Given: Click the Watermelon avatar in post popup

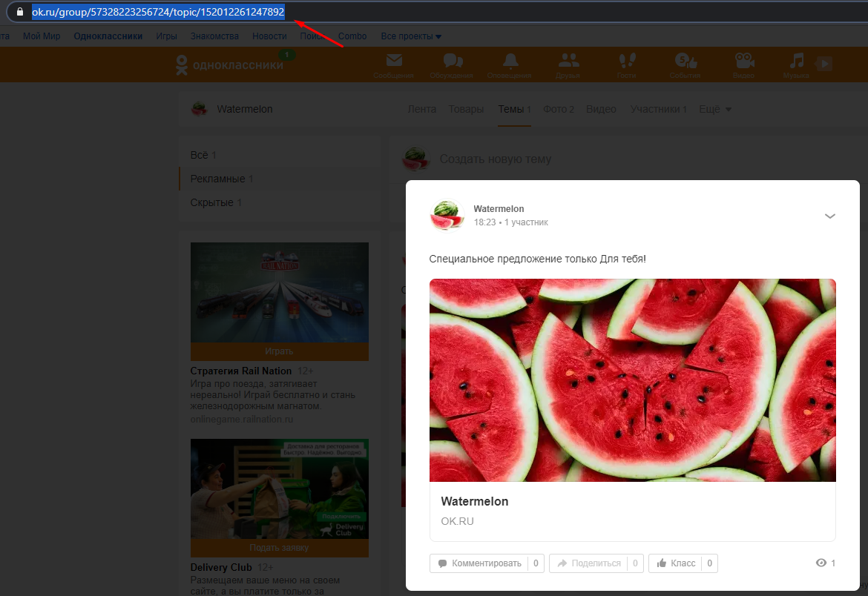Looking at the screenshot, I should click(447, 215).
